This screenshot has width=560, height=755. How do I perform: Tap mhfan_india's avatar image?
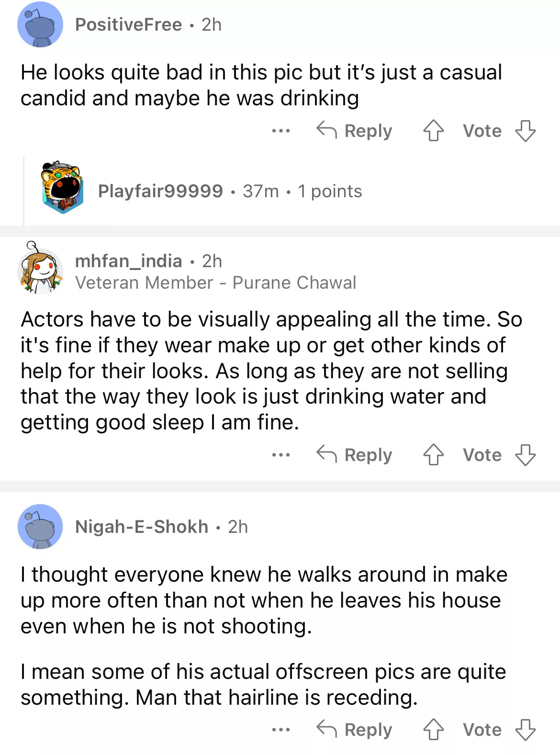(x=40, y=269)
